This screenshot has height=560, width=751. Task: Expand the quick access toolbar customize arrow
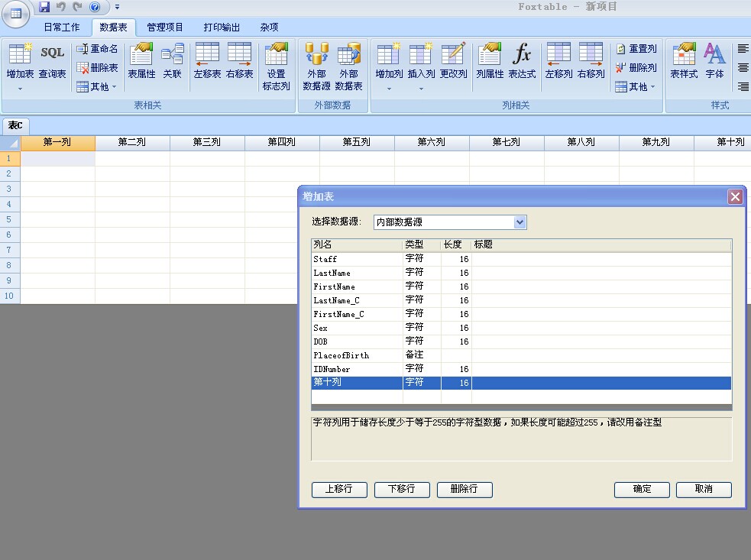click(117, 7)
